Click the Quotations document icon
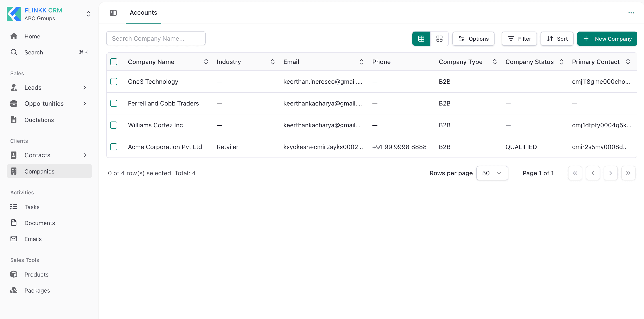Screen dimensions: 644x319 coord(14,120)
